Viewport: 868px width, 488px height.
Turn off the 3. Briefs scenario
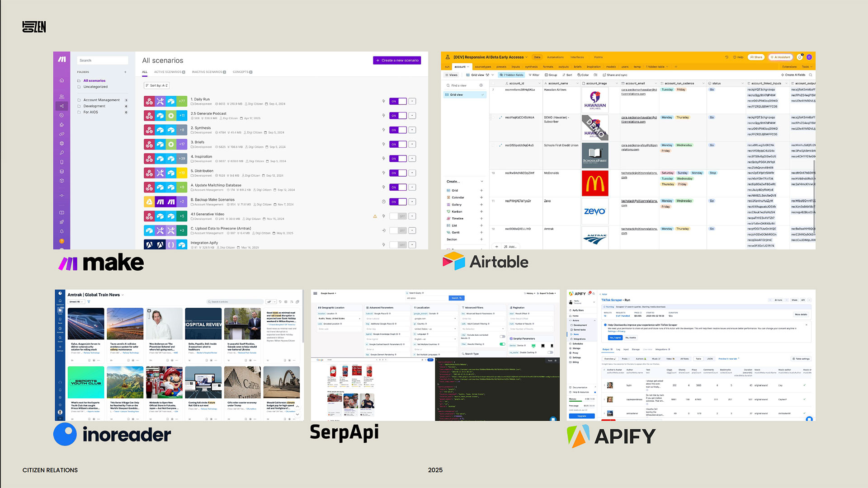pyautogui.click(x=398, y=144)
